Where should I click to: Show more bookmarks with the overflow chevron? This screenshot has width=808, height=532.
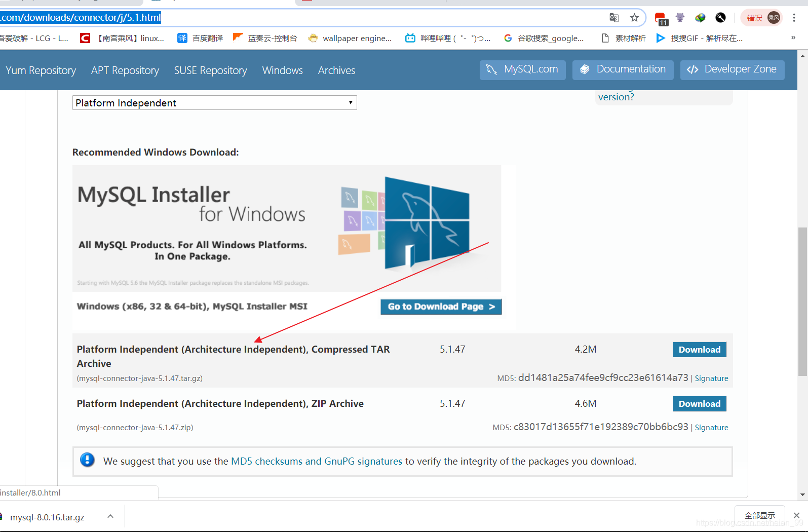click(793, 37)
